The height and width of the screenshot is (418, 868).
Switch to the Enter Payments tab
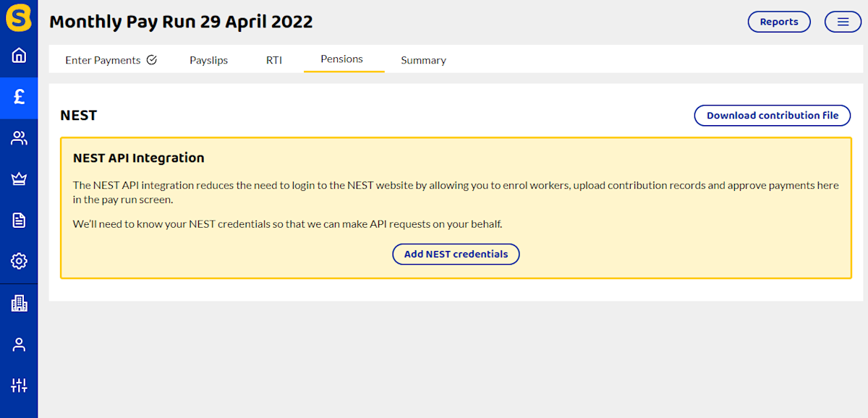[x=103, y=60]
